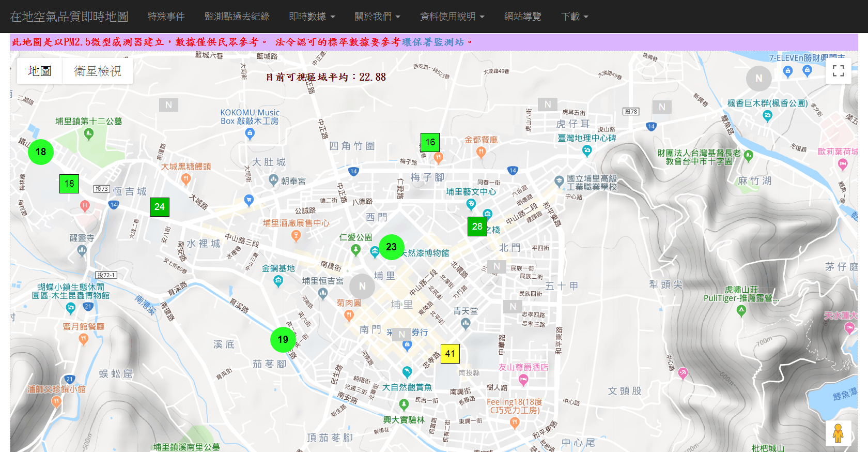The height and width of the screenshot is (452, 868).
Task: Expand the 資料使用說明 dropdown
Action: pos(452,17)
